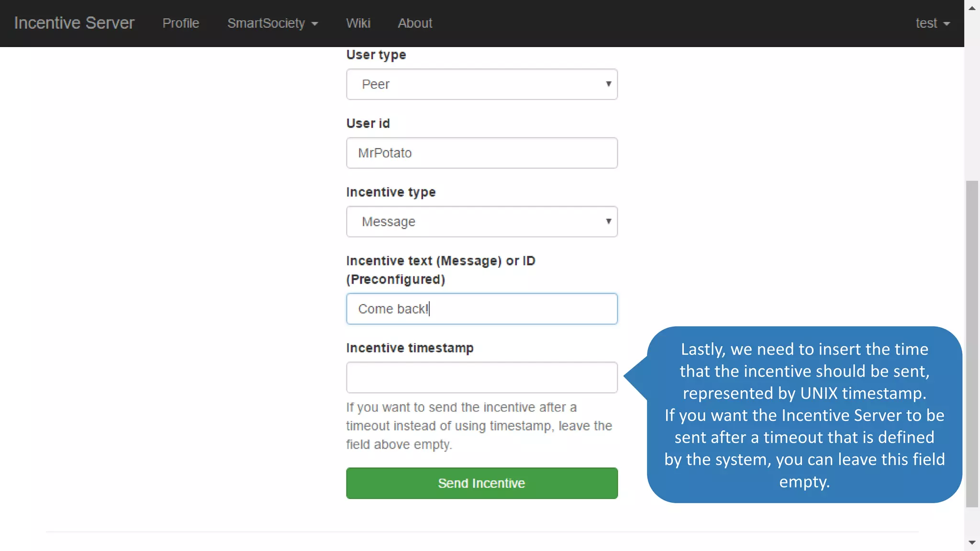Click the Incentive Server brand link
Viewport: 980px width, 551px height.
pyautogui.click(x=74, y=23)
